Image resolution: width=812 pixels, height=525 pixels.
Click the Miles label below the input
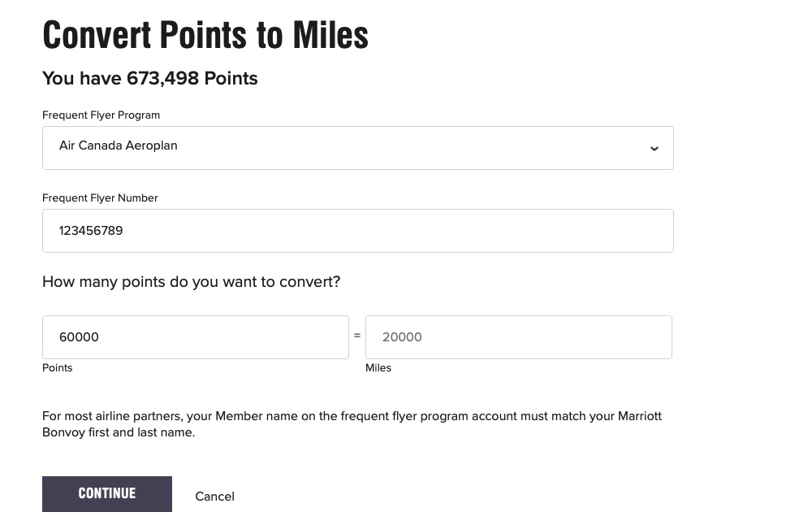tap(378, 367)
